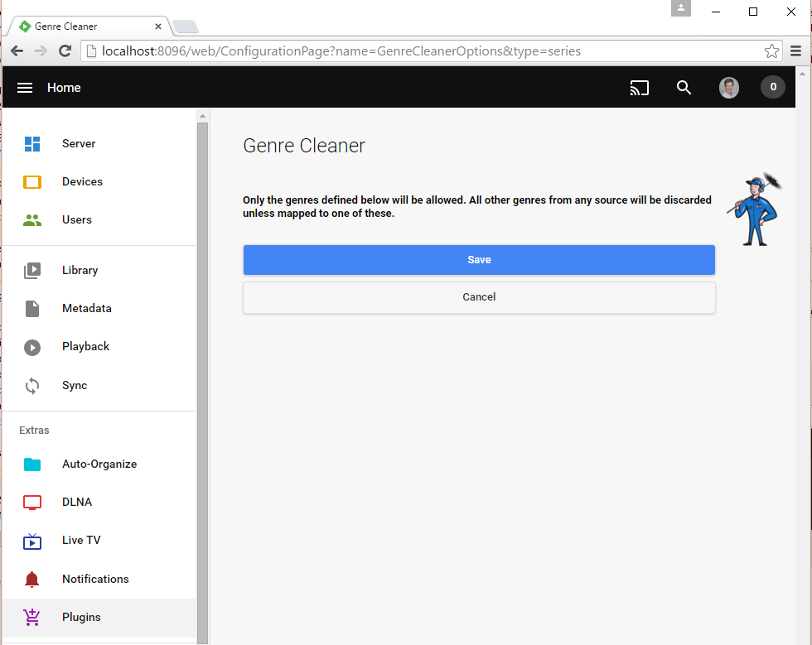Save the Genre Cleaner settings
The width and height of the screenshot is (812, 645).
[479, 260]
